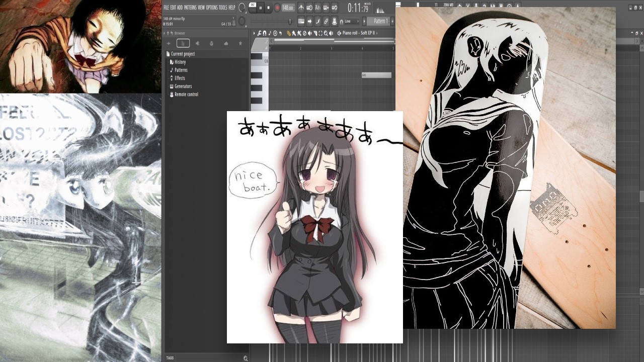The height and width of the screenshot is (362, 644).
Task: Open the OPTIONS menu
Action: coord(212,8)
